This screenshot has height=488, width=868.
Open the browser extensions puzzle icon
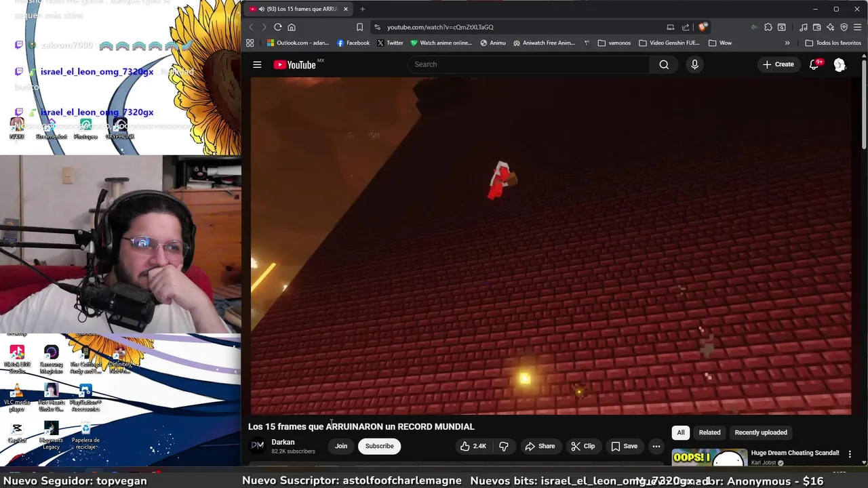point(768,27)
